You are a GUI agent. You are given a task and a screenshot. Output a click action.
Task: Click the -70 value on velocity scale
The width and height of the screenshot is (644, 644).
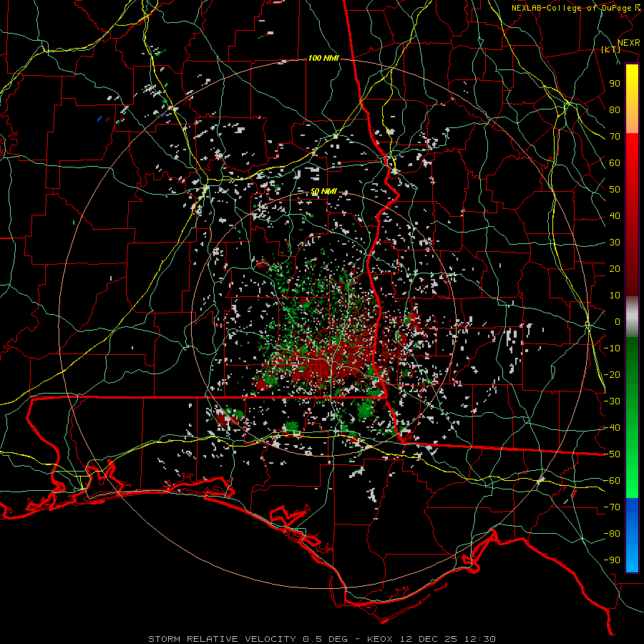coord(612,507)
